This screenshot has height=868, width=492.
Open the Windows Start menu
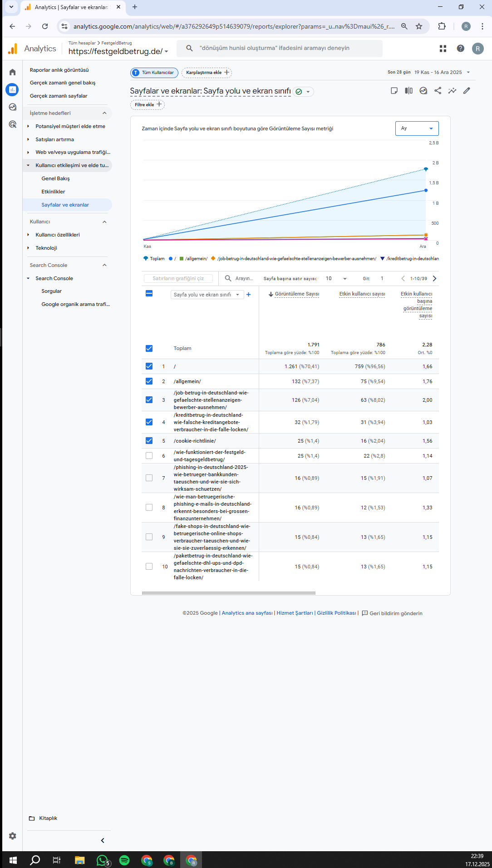tap(13, 860)
